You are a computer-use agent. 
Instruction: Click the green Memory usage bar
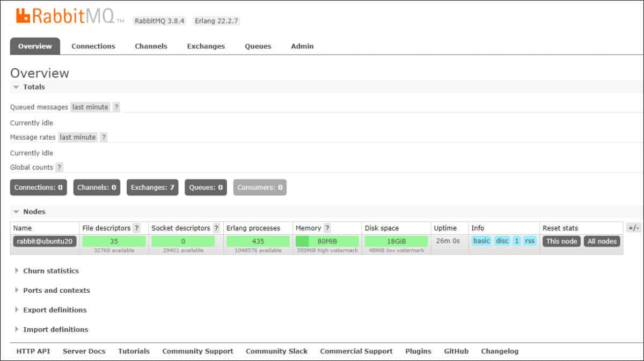(x=326, y=241)
